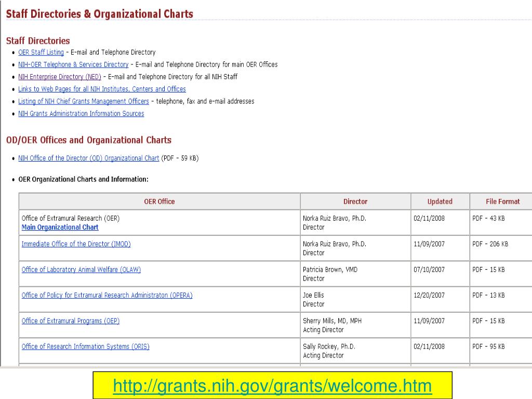Click the OER Office column header
The height and width of the screenshot is (399, 532).
[x=159, y=202]
